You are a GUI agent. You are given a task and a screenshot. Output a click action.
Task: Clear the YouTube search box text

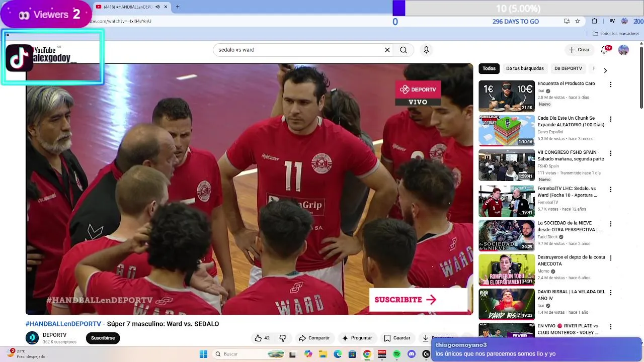click(x=387, y=50)
